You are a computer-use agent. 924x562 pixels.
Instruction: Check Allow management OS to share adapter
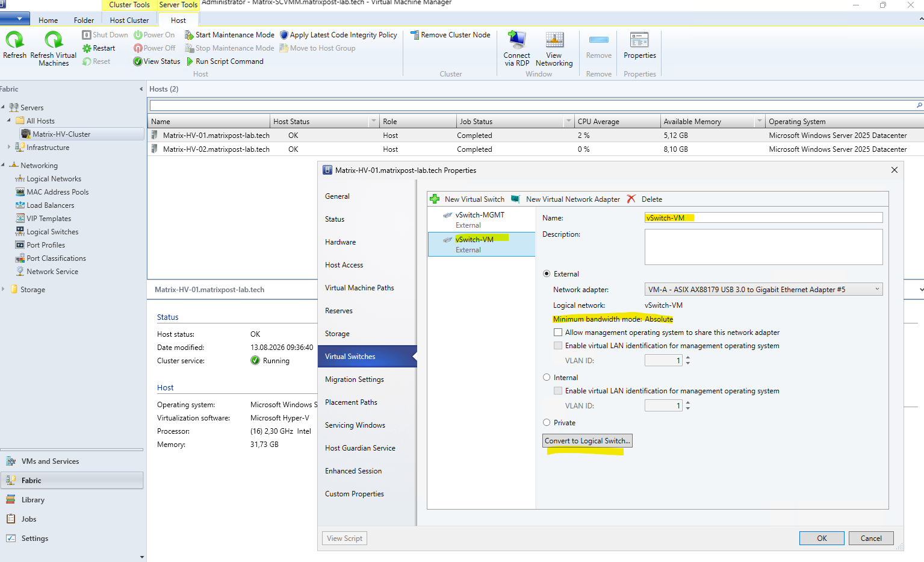558,332
